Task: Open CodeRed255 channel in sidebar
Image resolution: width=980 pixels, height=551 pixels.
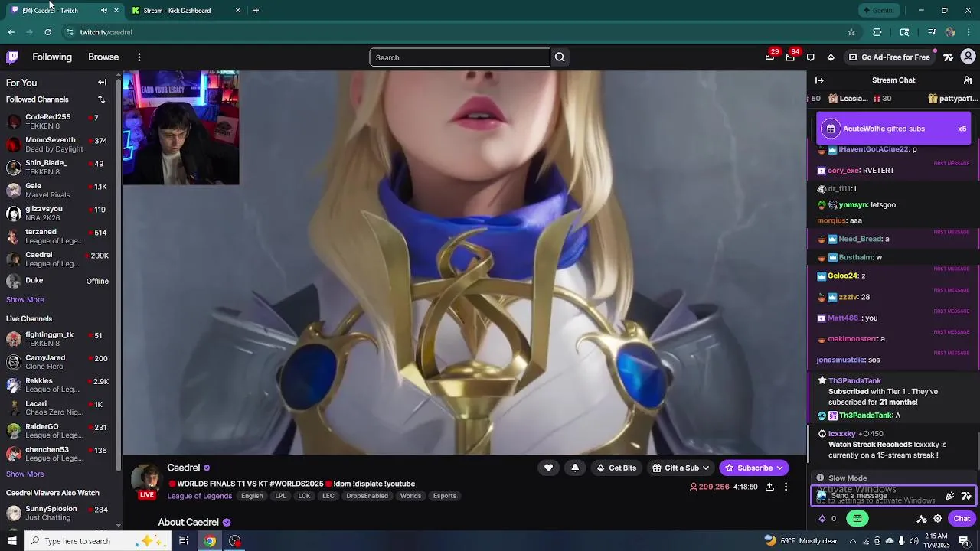Action: [58, 121]
